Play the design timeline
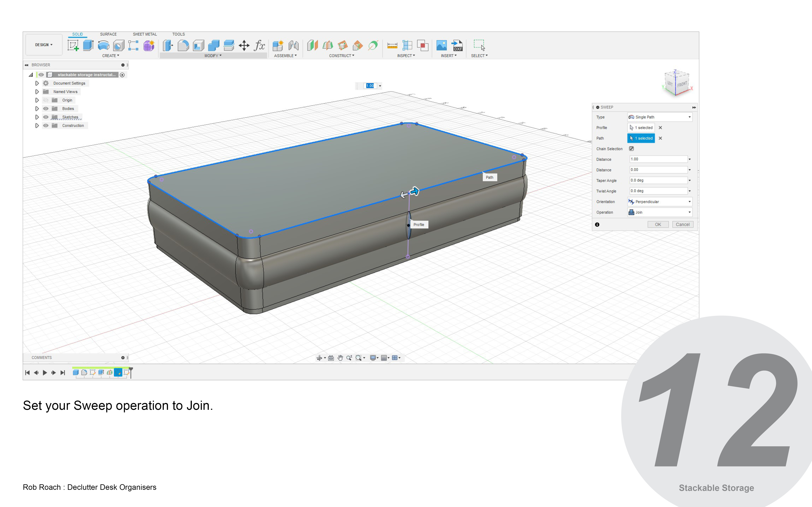 point(45,373)
